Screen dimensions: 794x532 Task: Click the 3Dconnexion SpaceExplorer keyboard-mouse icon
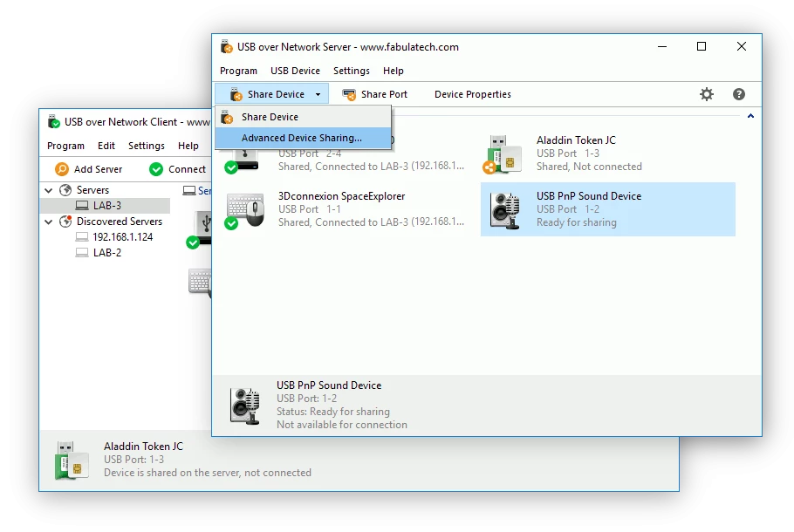tap(245, 209)
